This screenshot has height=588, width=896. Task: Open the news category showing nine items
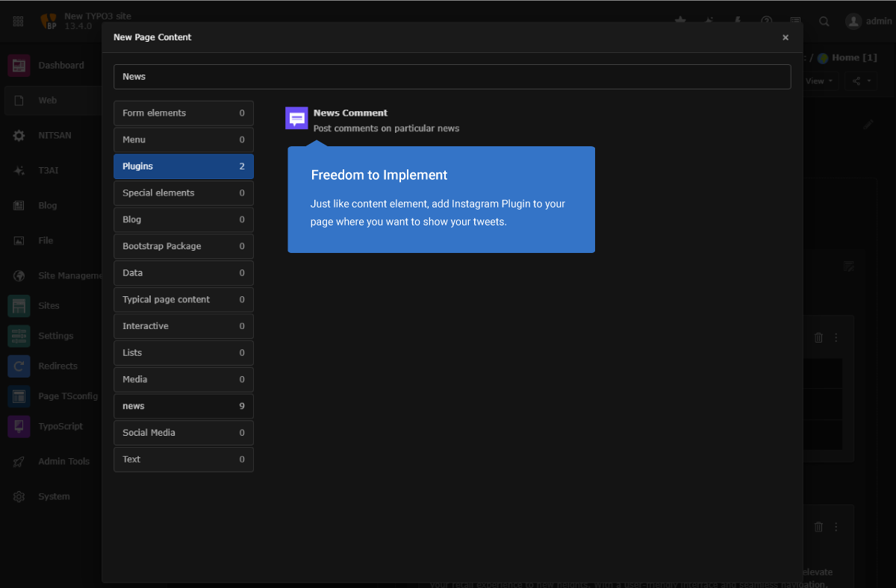pos(183,405)
